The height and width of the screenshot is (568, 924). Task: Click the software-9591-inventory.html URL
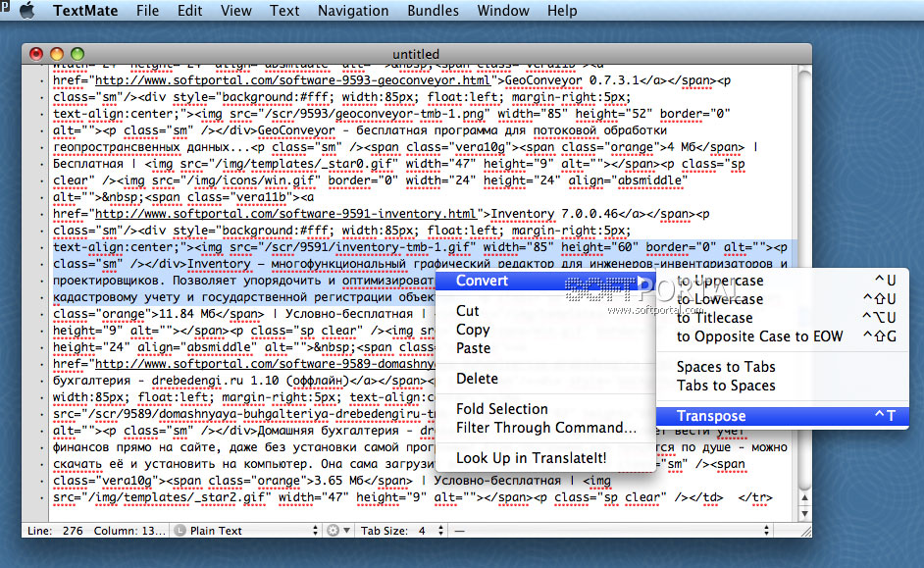[285, 214]
